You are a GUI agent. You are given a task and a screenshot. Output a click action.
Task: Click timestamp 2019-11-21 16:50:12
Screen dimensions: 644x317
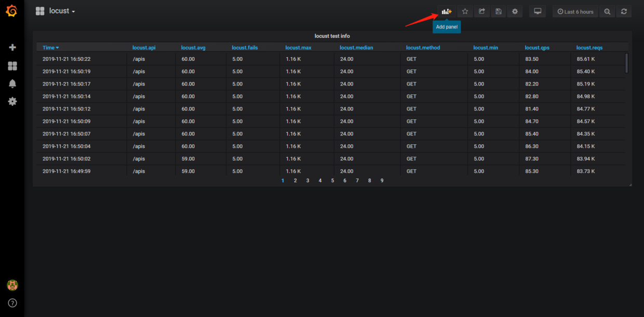click(x=66, y=109)
